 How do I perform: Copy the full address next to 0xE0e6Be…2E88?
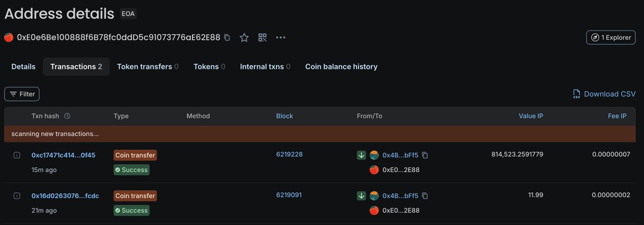coord(227,38)
